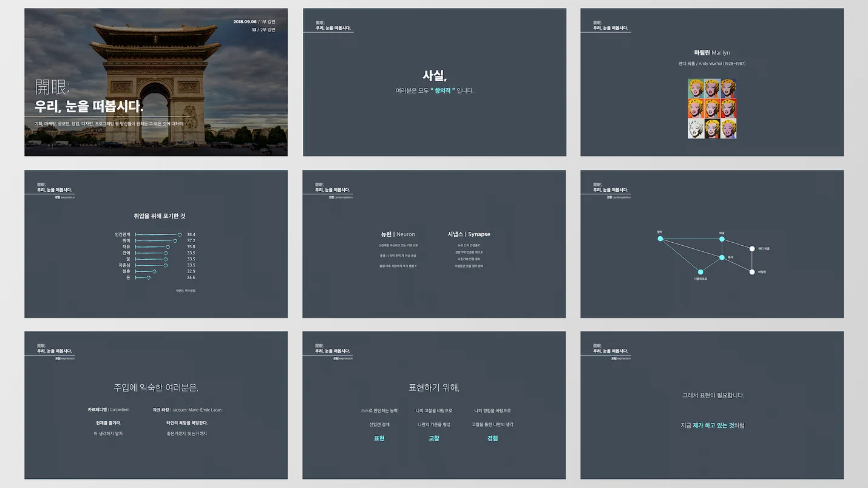Click the '취미' chart row label
The image size is (868, 488).
[x=127, y=240]
